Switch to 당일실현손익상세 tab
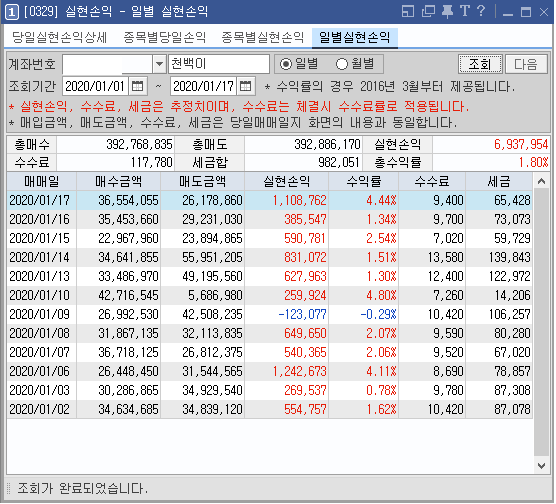The image size is (556, 504). (x=59, y=37)
